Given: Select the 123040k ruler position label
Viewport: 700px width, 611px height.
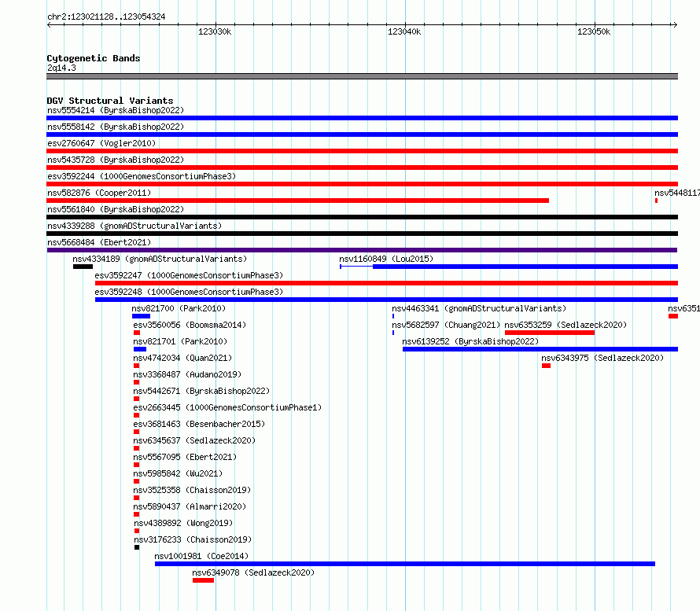Looking at the screenshot, I should click(x=404, y=31).
